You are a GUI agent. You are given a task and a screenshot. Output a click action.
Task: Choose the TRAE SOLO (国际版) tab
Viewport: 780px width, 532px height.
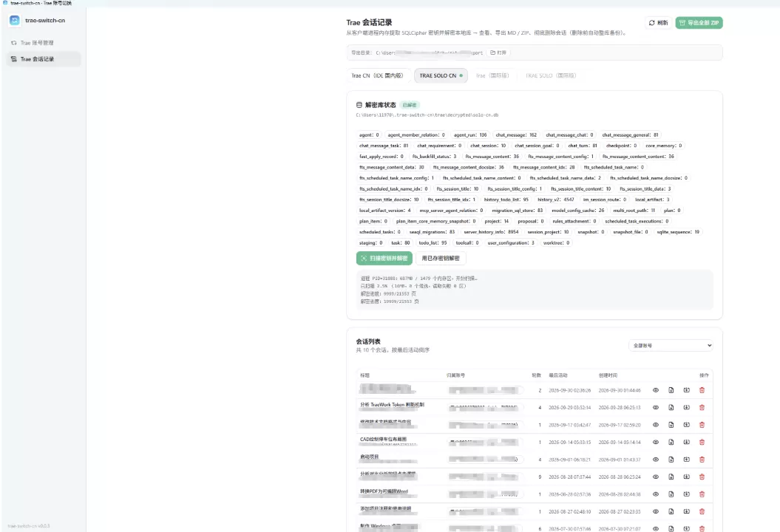tap(551, 75)
